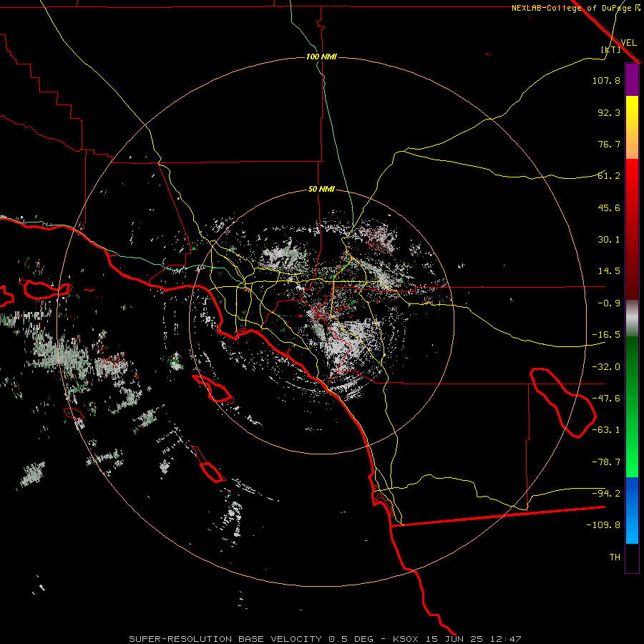Select the -78.7 velocity scale value
This screenshot has height=644, width=644.
(606, 462)
